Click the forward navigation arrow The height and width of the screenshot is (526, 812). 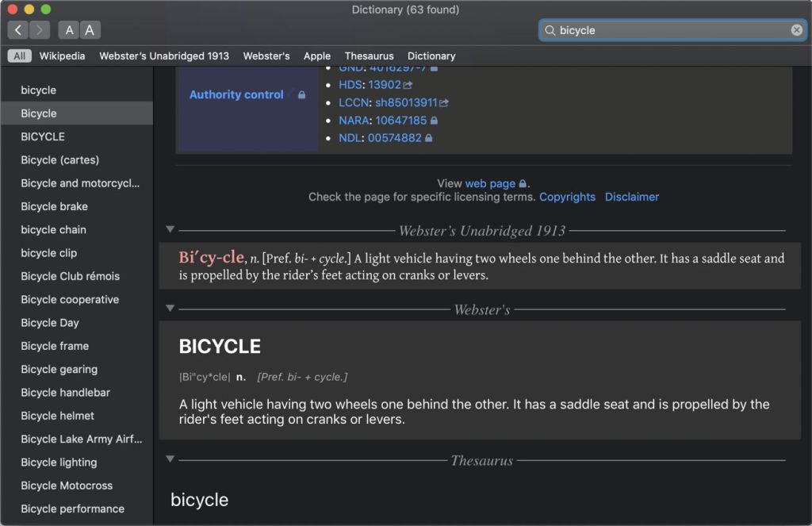[39, 30]
